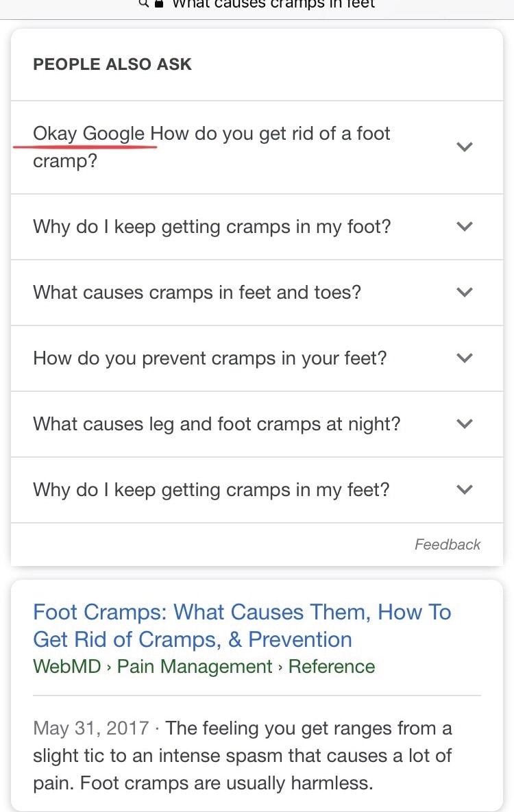Expand chevron for cramps in feet and toes

coord(465,293)
